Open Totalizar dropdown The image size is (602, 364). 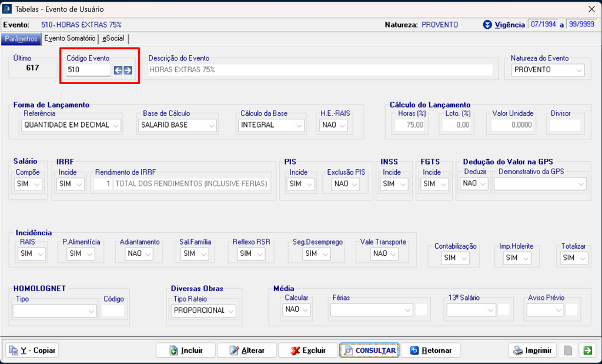574,258
